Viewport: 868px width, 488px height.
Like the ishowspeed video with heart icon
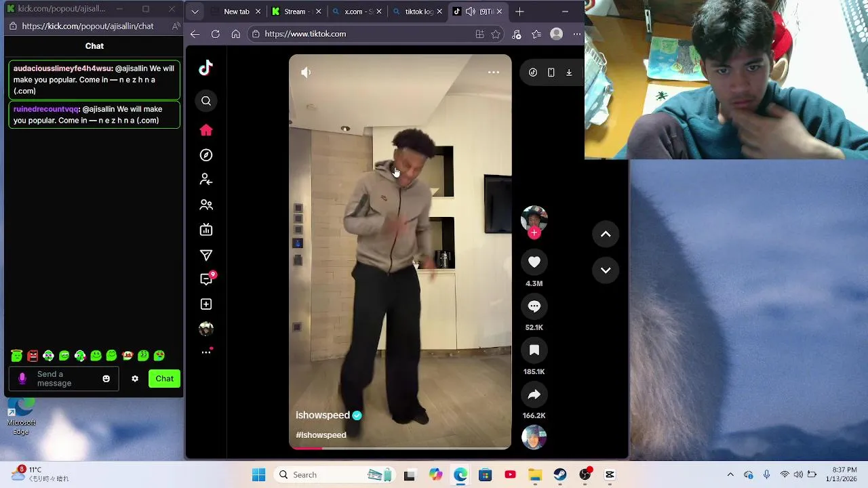pyautogui.click(x=534, y=262)
